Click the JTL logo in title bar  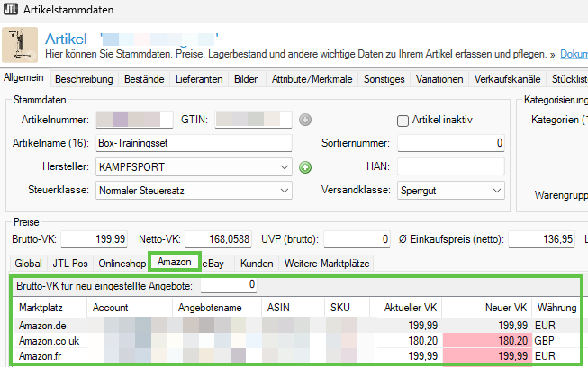point(11,9)
